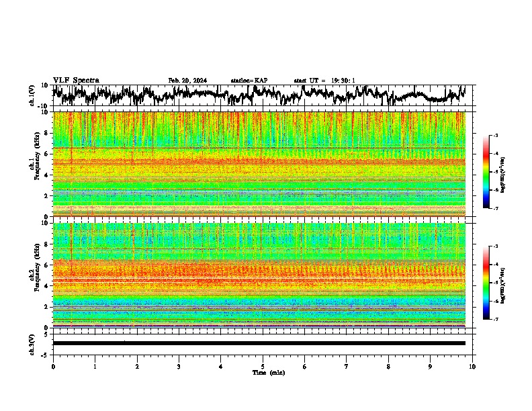Click the date 'Feb. 20, 2024' label
Image resolution: width=532 pixels, height=411 pixels.
[x=187, y=81]
